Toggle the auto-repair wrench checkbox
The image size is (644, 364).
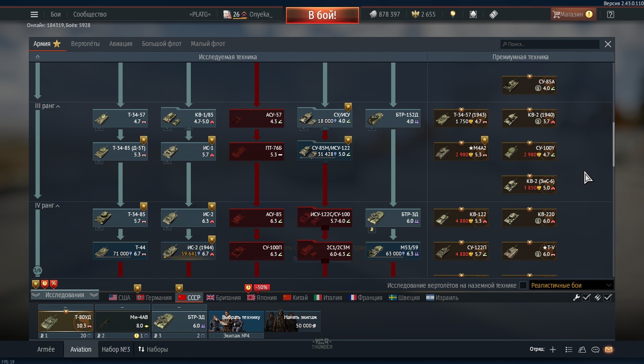pos(586,298)
